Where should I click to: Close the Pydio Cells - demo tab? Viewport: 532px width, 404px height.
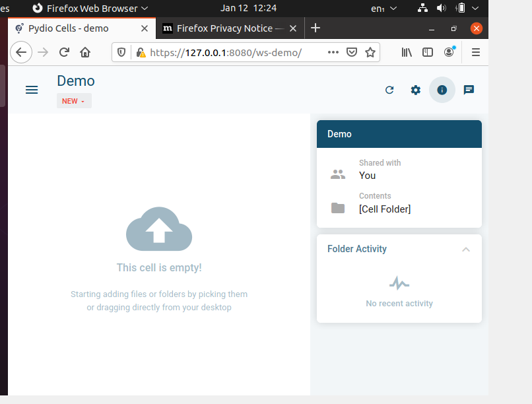(x=145, y=28)
